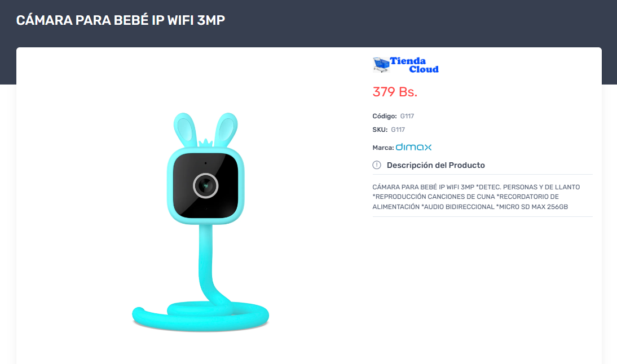Click the shopping cart icon in Tienda Cloud logo
Screen dimensions: 617x364
click(381, 65)
